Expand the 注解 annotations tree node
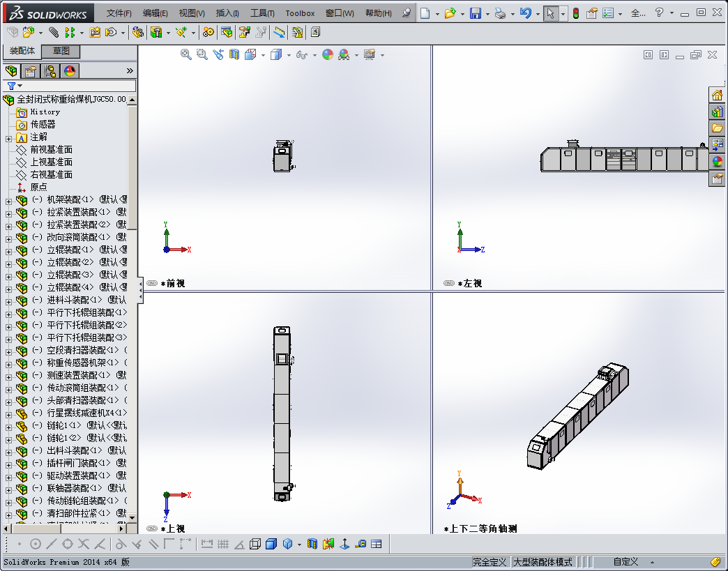 click(8, 139)
